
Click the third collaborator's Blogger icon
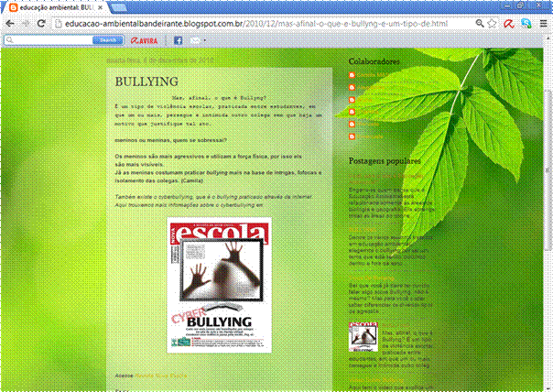pyautogui.click(x=352, y=100)
